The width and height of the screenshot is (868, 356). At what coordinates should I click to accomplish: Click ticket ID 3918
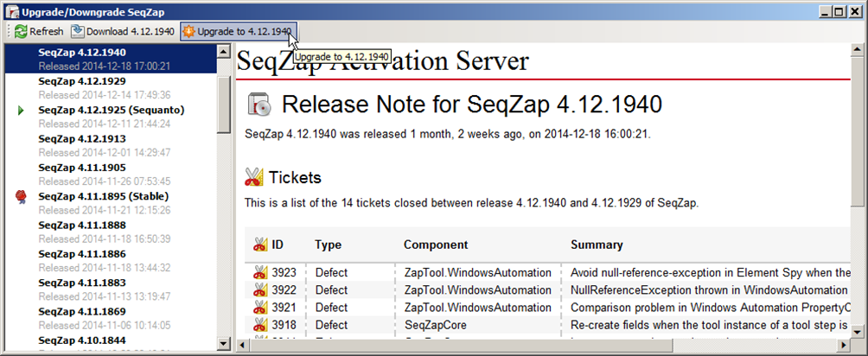284,325
